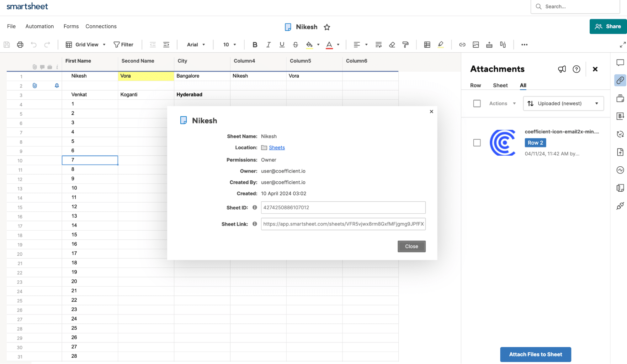Open the font size 10 dropdown

[x=230, y=44]
